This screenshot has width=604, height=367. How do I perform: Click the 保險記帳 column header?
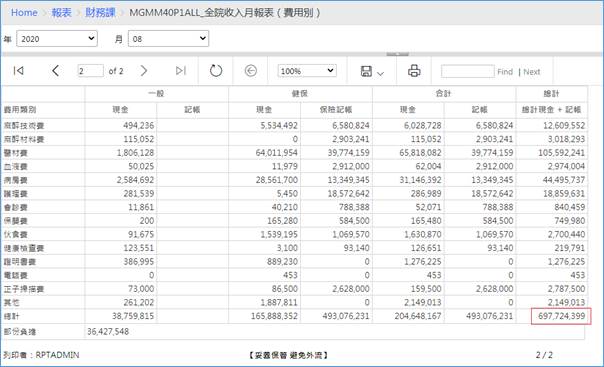[x=336, y=110]
